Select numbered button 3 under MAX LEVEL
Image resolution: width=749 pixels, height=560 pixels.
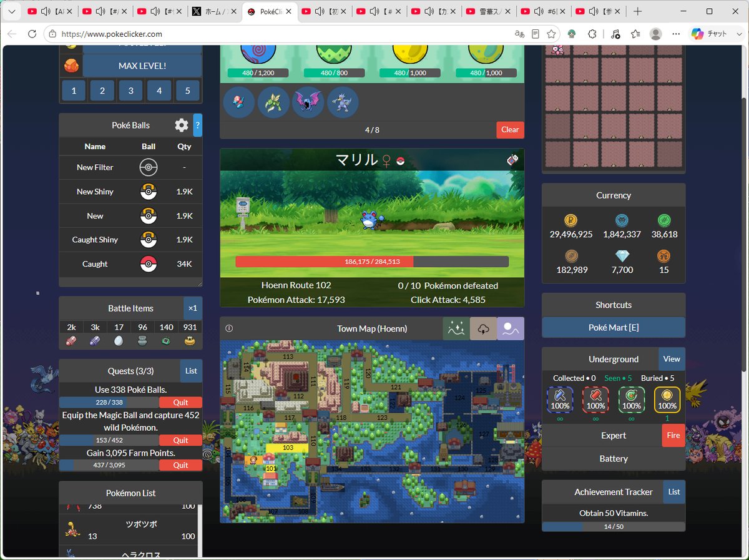[130, 91]
